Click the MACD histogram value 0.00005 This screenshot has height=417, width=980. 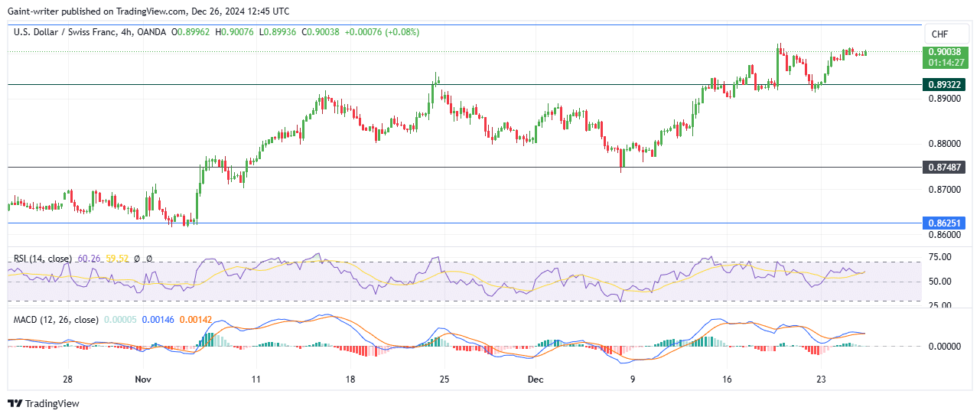click(x=120, y=319)
